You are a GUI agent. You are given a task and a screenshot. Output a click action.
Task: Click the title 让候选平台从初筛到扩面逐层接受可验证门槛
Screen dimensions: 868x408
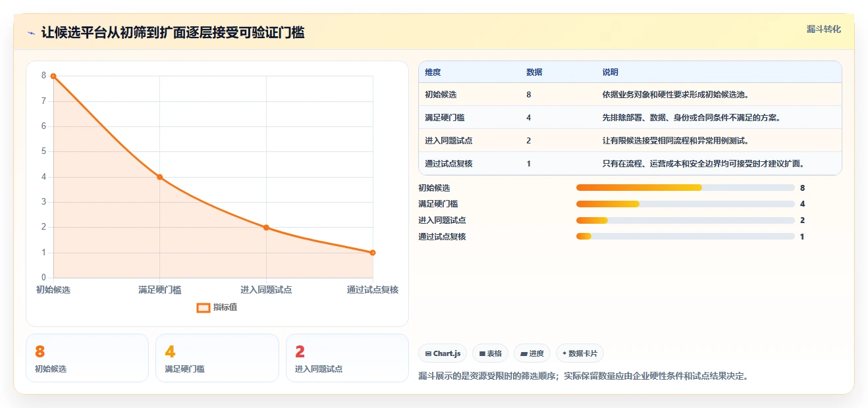pyautogui.click(x=173, y=33)
